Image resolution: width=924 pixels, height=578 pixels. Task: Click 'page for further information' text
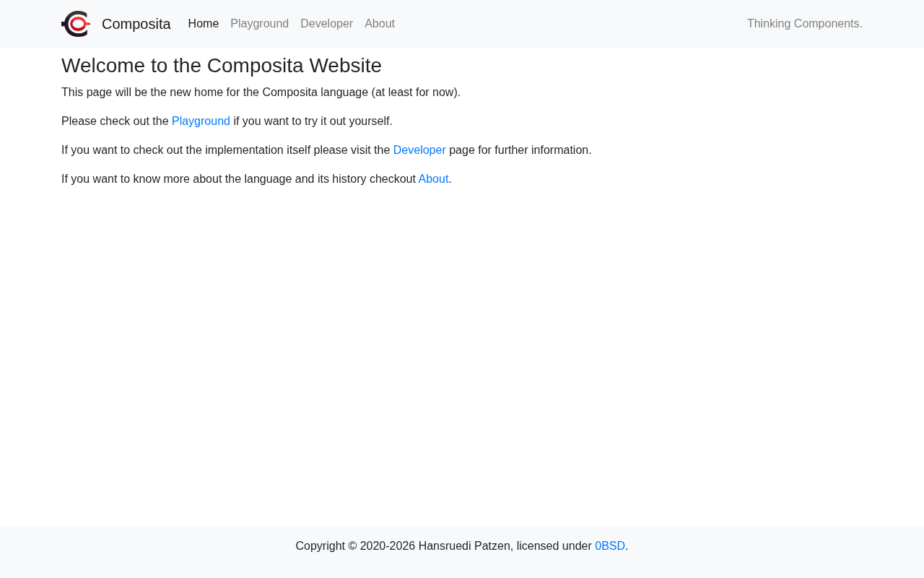pyautogui.click(x=520, y=150)
